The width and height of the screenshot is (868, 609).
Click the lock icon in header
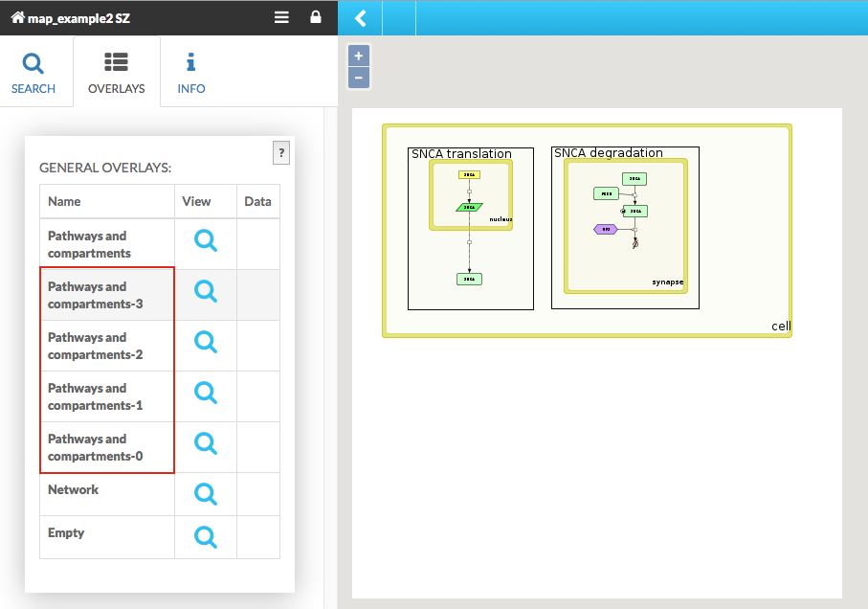(x=316, y=17)
